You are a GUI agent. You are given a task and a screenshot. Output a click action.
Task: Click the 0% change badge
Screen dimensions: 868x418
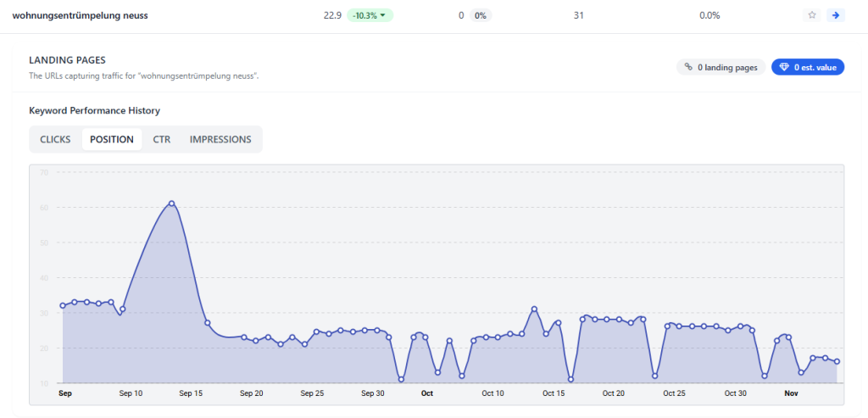481,15
